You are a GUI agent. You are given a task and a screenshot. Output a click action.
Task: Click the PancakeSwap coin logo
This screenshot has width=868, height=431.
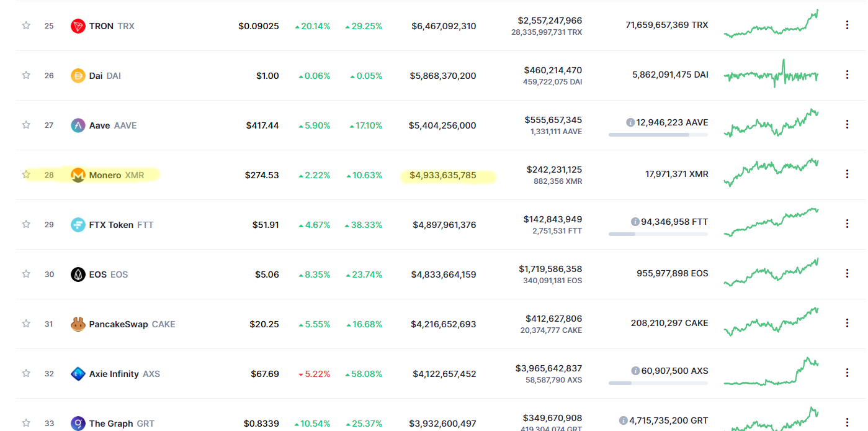(78, 324)
